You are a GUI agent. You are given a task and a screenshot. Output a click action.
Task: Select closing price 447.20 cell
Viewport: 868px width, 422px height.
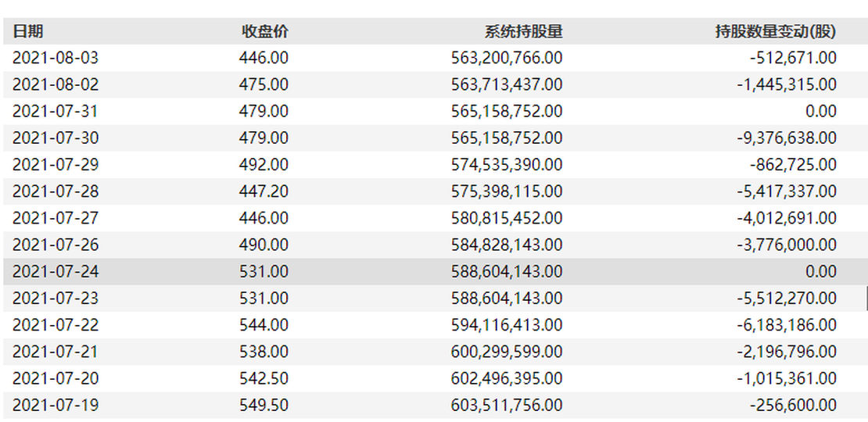(264, 191)
